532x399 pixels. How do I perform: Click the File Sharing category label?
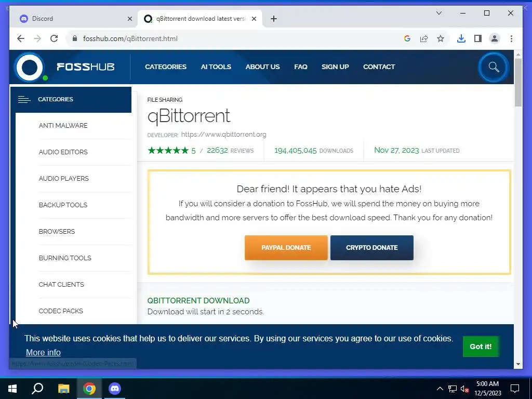tap(165, 100)
